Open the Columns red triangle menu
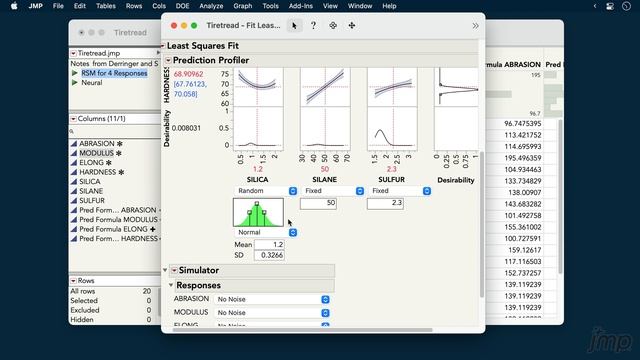The height and width of the screenshot is (360, 640). 73,119
